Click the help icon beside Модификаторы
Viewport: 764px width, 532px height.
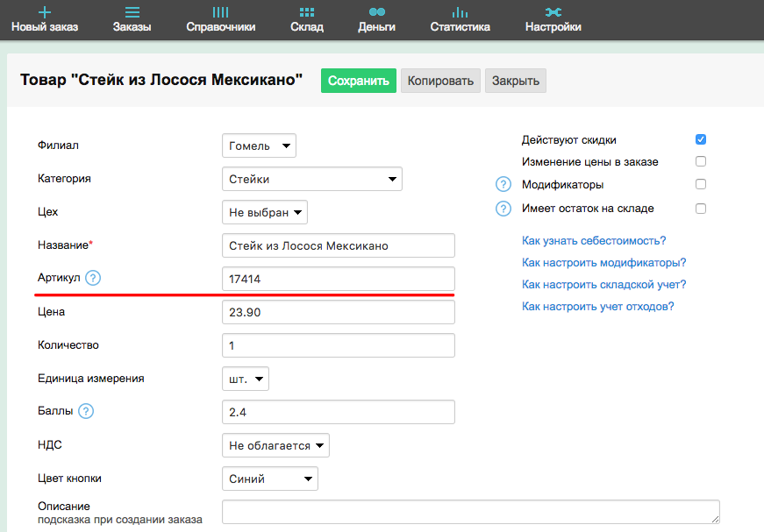pos(503,185)
